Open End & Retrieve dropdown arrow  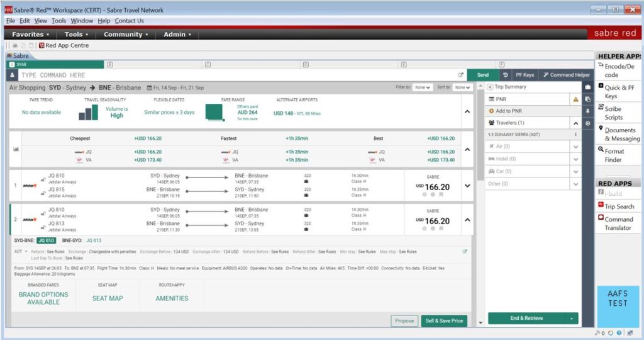tap(572, 319)
